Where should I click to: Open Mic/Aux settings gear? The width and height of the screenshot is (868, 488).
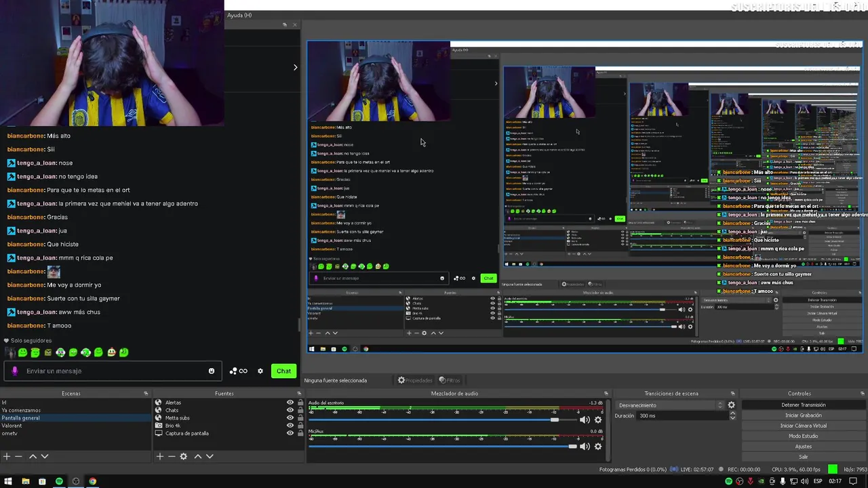pyautogui.click(x=598, y=447)
